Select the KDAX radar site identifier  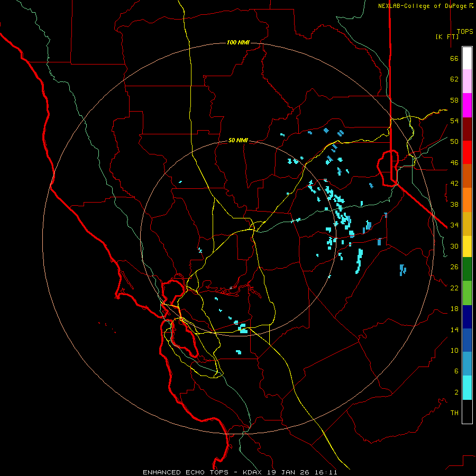[x=253, y=472]
